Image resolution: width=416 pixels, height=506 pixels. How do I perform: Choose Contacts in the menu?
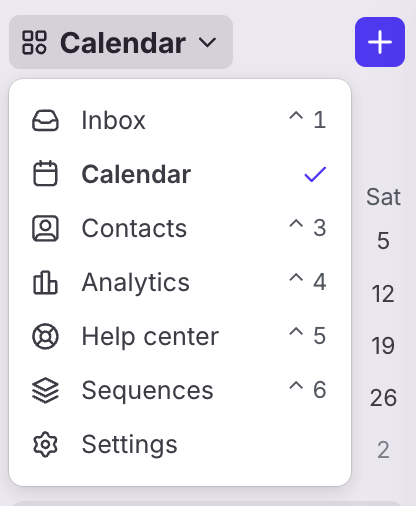180,228
